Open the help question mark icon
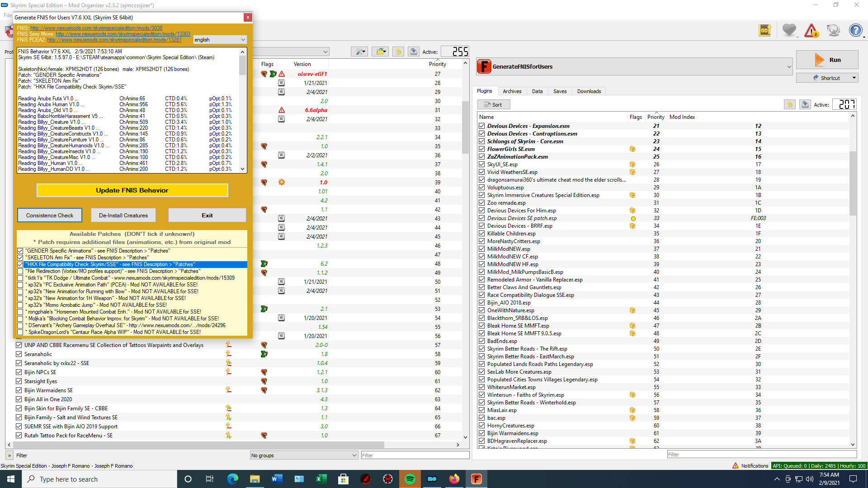 point(855,31)
